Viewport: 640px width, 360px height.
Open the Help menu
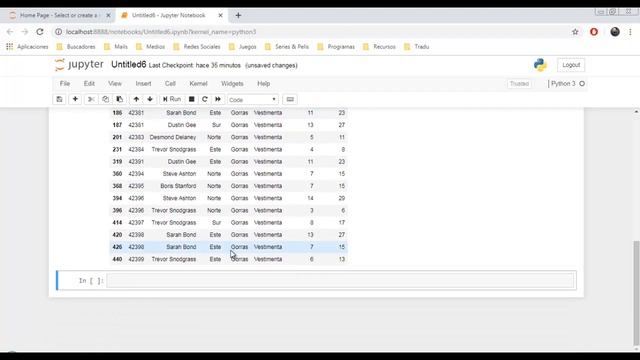tap(264, 84)
